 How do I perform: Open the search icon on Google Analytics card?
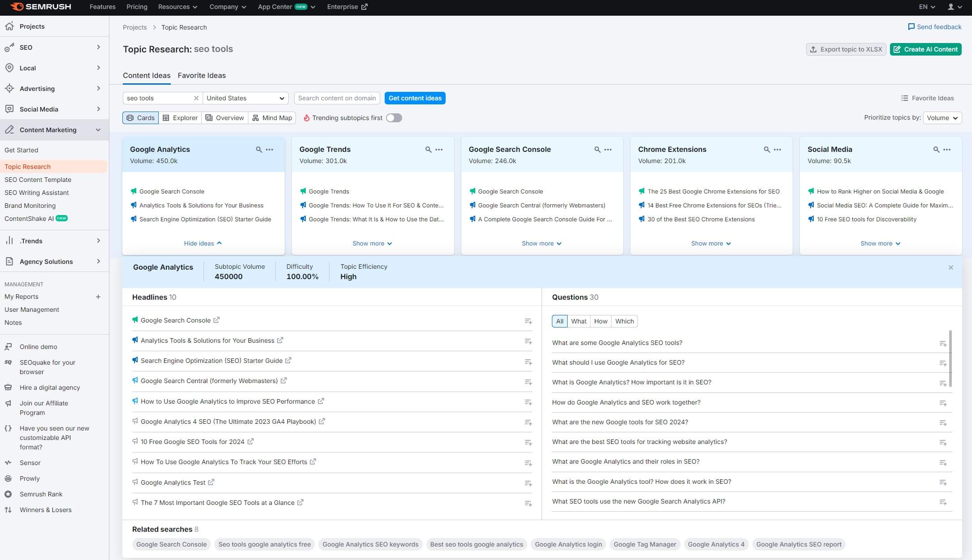coord(259,150)
